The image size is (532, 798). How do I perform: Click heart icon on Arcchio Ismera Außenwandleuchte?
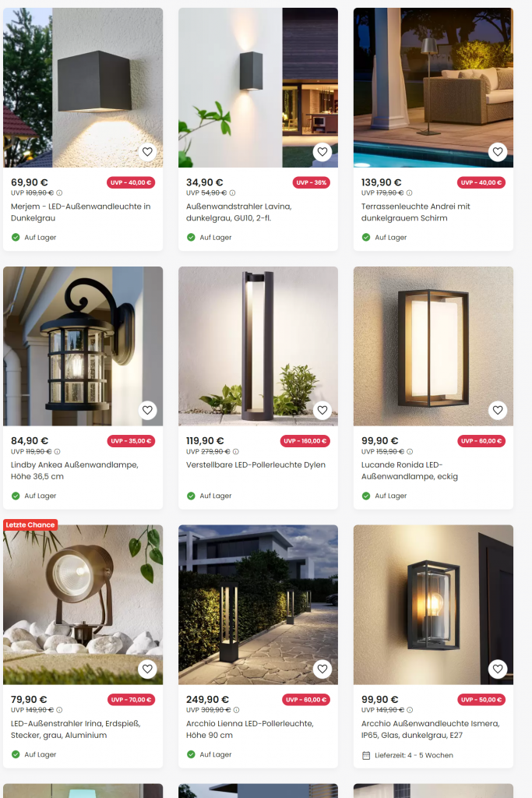coord(498,669)
